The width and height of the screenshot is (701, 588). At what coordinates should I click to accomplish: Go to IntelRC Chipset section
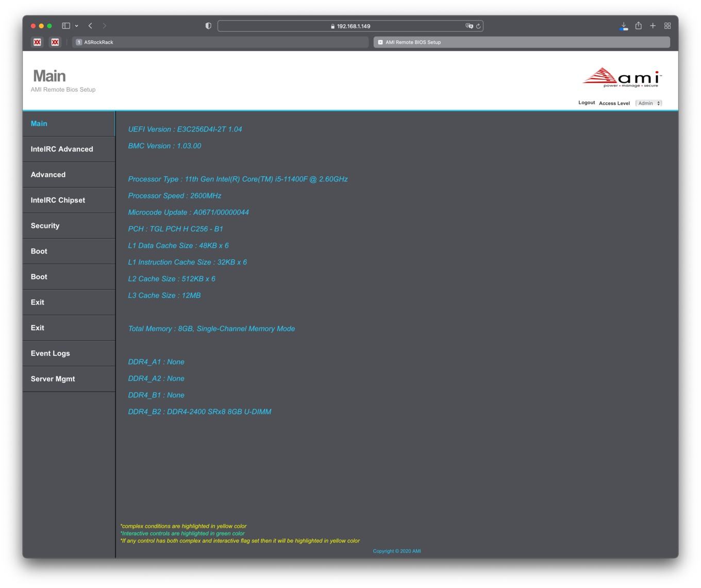click(x=69, y=200)
